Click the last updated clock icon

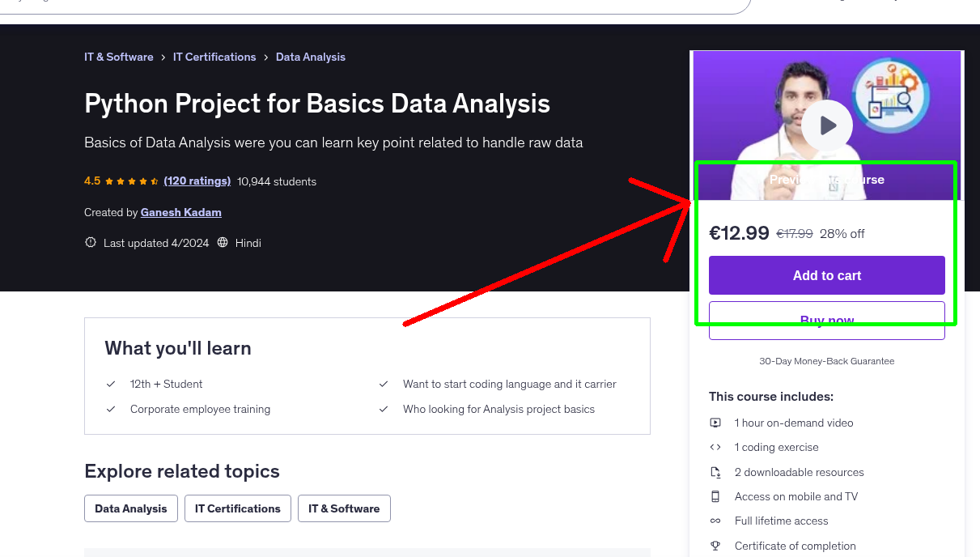(x=90, y=242)
